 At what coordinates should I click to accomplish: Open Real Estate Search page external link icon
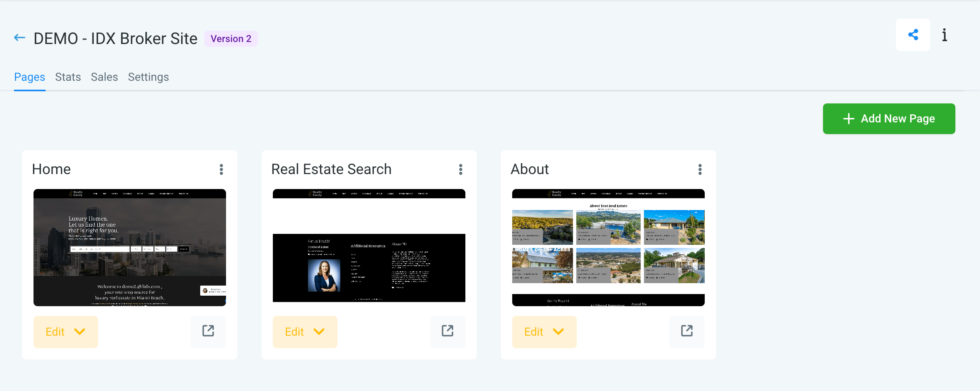pyautogui.click(x=448, y=331)
